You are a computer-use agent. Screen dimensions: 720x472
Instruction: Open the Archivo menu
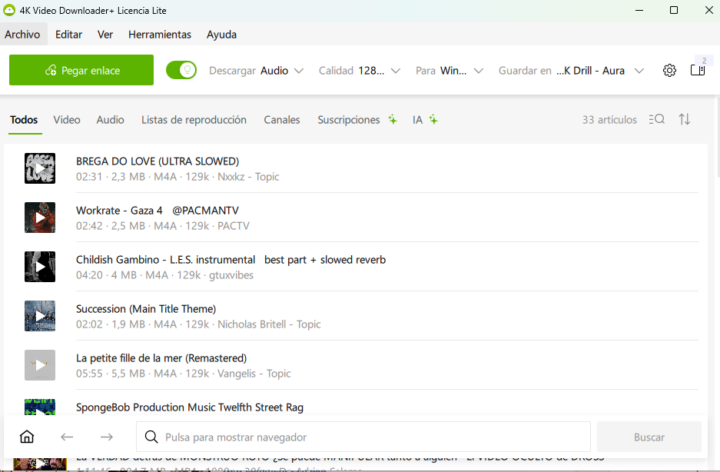[22, 34]
